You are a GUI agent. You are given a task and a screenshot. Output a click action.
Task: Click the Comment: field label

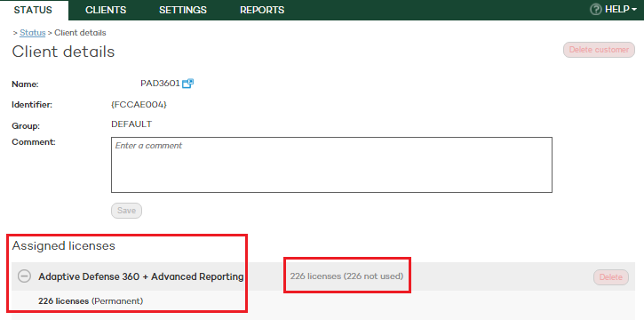(33, 142)
